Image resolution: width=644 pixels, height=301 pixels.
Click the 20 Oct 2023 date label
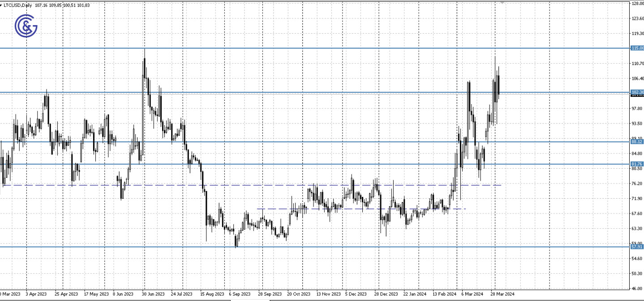pos(299,294)
